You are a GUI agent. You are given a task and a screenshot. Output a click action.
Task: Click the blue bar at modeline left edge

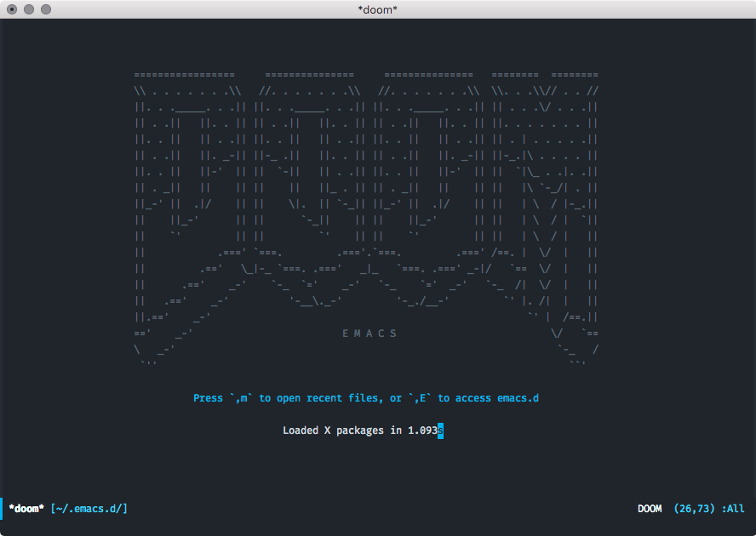pyautogui.click(x=2, y=509)
